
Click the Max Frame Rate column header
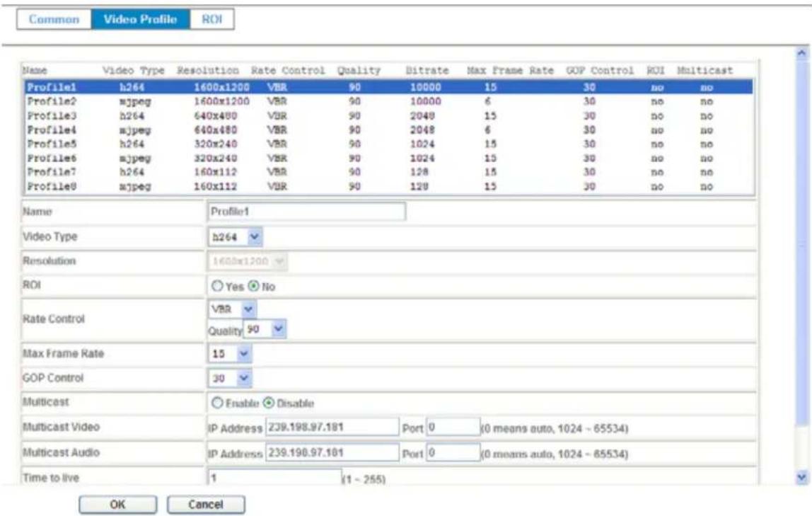[x=510, y=71]
